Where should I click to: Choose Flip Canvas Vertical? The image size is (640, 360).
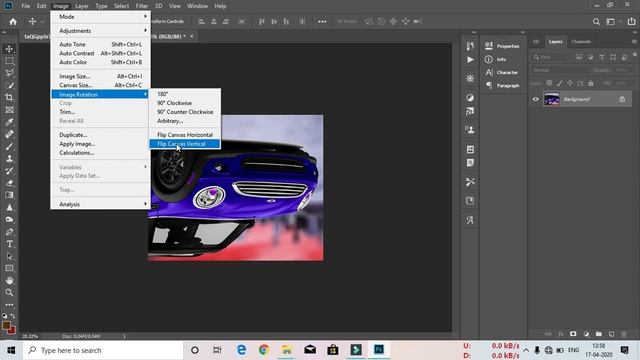185,144
